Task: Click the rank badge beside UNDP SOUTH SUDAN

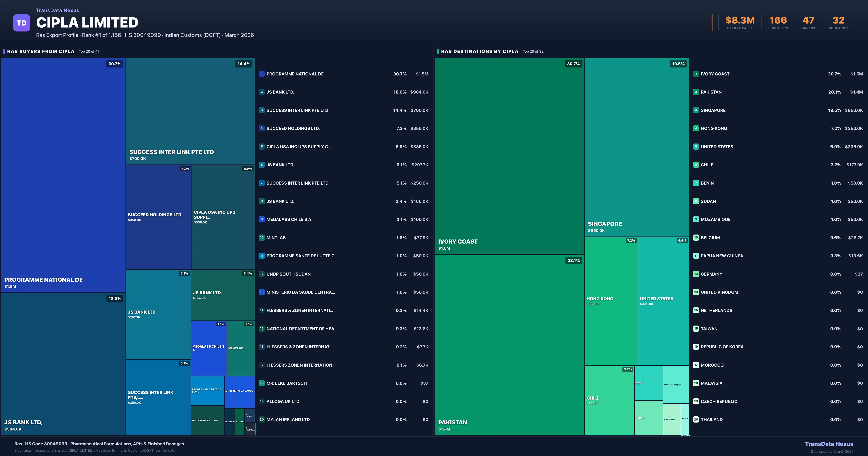Action: click(x=261, y=274)
